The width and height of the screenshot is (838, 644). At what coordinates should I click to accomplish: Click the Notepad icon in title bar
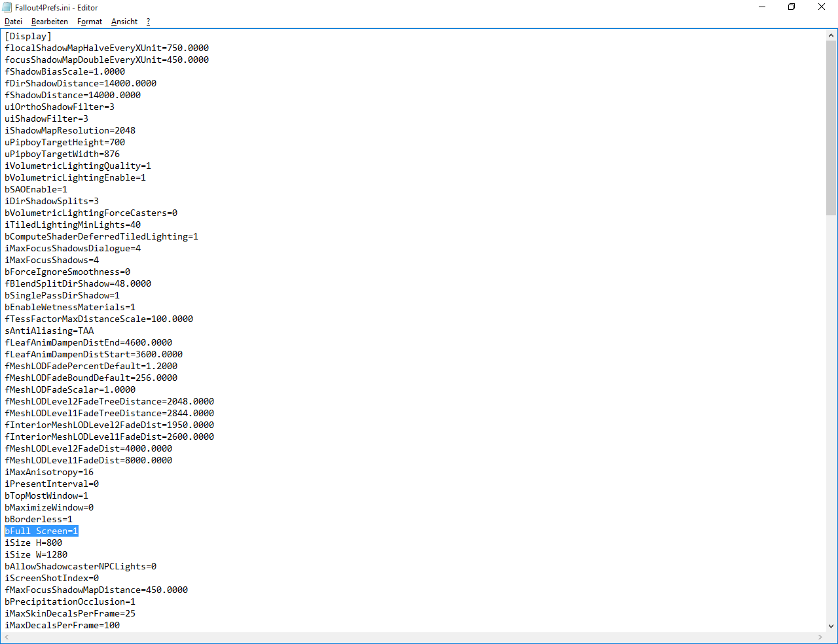click(x=7, y=8)
